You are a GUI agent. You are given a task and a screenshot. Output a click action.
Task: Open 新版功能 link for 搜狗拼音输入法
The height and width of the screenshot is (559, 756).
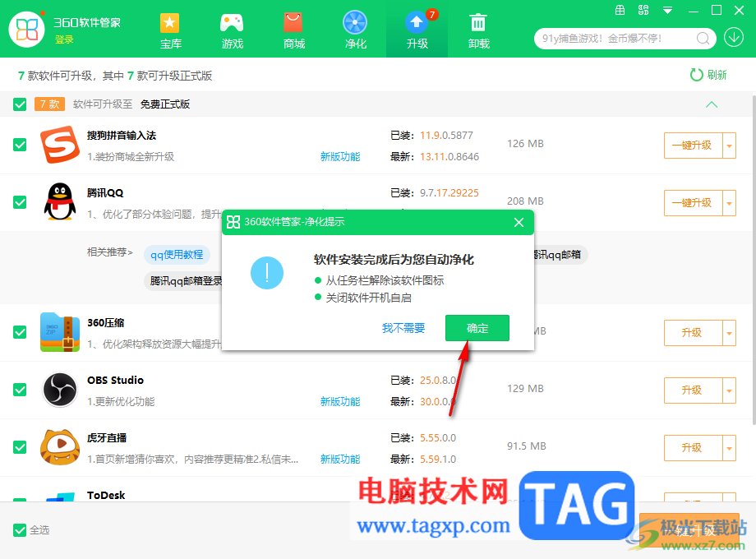click(340, 157)
